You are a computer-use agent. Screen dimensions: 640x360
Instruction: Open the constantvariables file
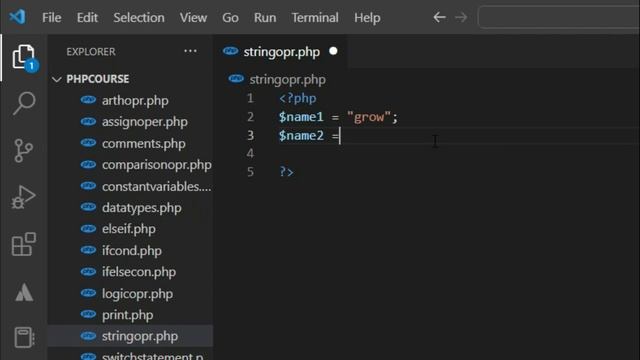click(131, 186)
